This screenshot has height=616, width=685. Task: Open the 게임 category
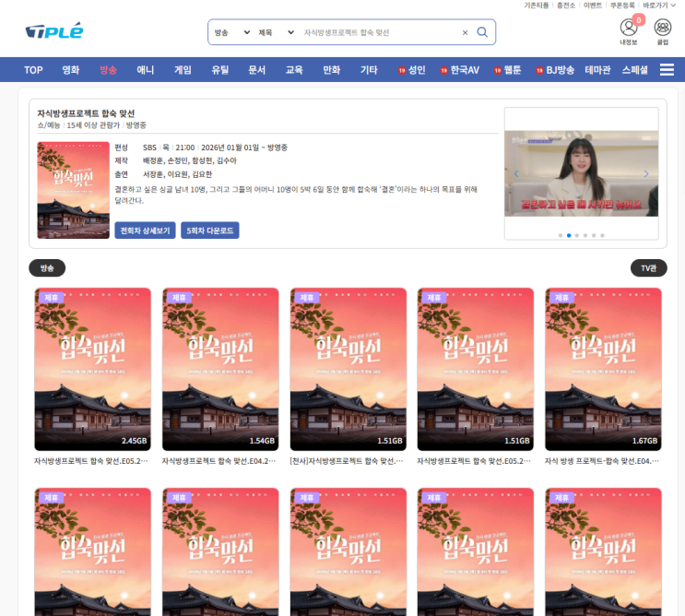click(x=183, y=70)
